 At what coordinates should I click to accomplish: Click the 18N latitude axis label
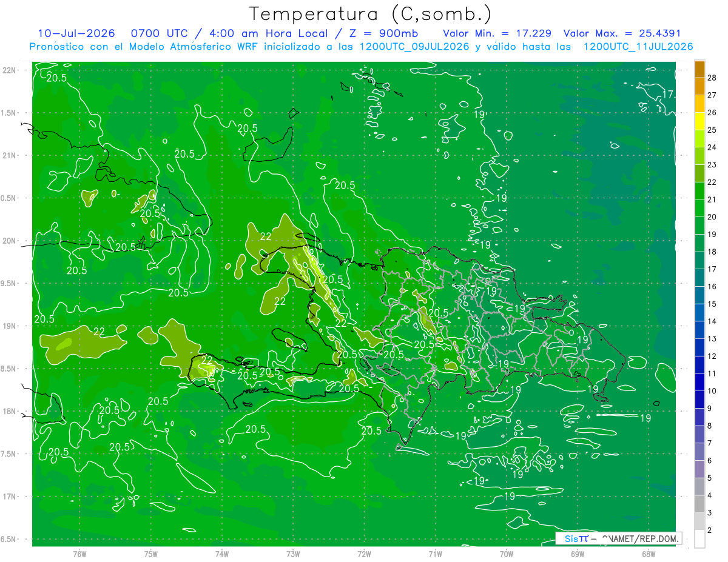coord(10,411)
